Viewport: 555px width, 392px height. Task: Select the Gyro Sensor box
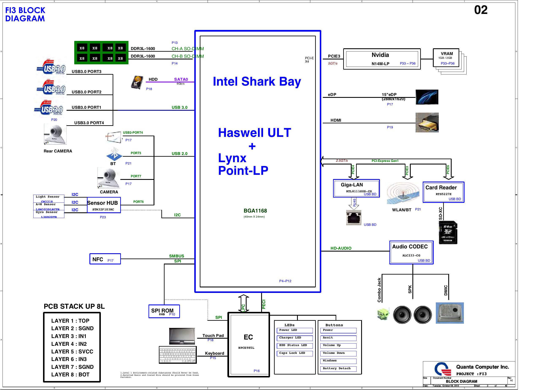pos(49,214)
